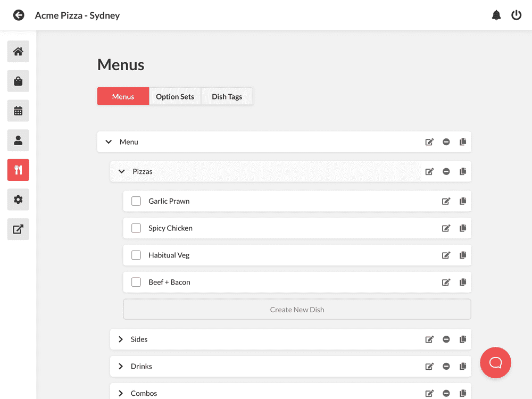The height and width of the screenshot is (399, 532).
Task: Check the Beef + Bacon checkbox
Action: [x=136, y=282]
